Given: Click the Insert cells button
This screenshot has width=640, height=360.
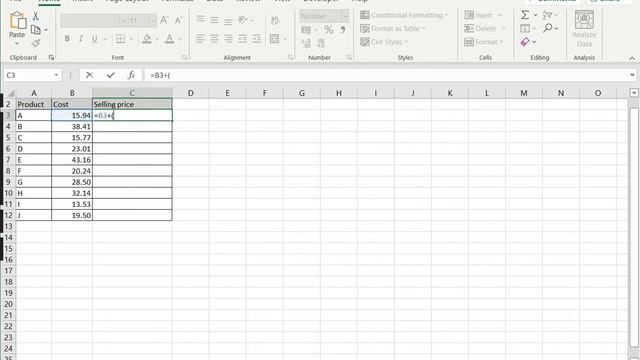Looking at the screenshot, I should [484, 15].
